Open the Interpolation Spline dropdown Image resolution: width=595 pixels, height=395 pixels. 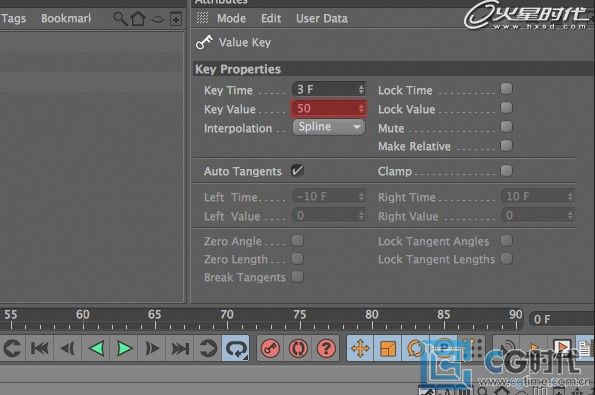pos(329,127)
